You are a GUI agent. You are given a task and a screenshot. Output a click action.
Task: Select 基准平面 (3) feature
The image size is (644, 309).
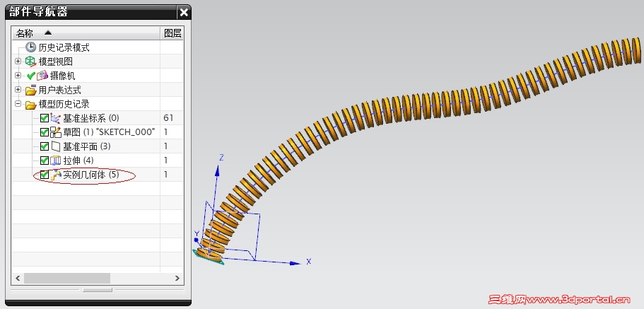(x=87, y=146)
